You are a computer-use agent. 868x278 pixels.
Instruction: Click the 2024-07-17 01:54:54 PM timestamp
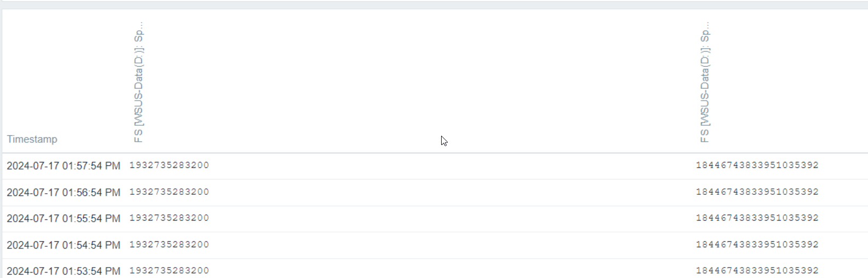(x=64, y=245)
